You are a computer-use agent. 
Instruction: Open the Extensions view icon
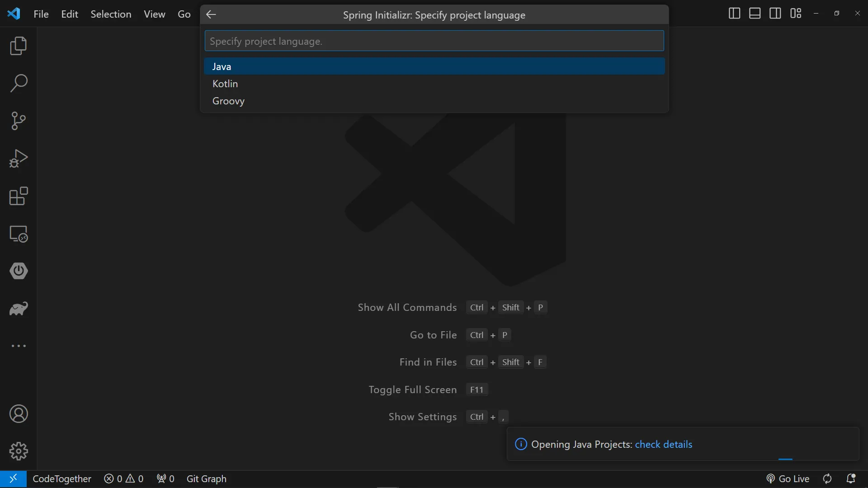pos(19,196)
